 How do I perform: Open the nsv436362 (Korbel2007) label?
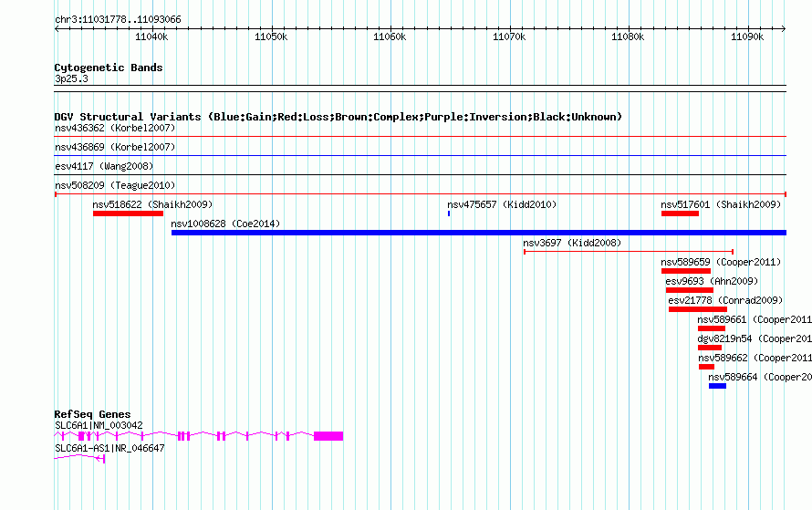115,128
